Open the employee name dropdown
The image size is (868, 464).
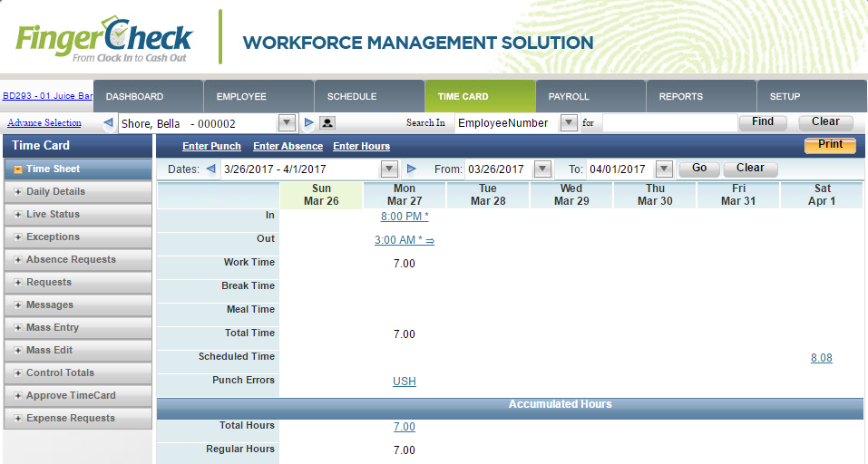point(287,122)
